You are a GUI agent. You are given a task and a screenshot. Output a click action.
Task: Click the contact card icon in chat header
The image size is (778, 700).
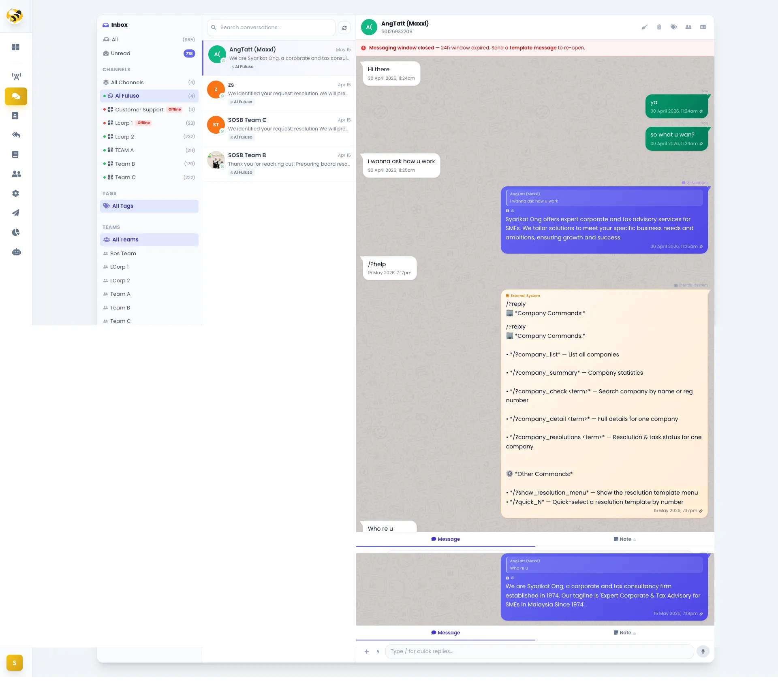click(703, 27)
